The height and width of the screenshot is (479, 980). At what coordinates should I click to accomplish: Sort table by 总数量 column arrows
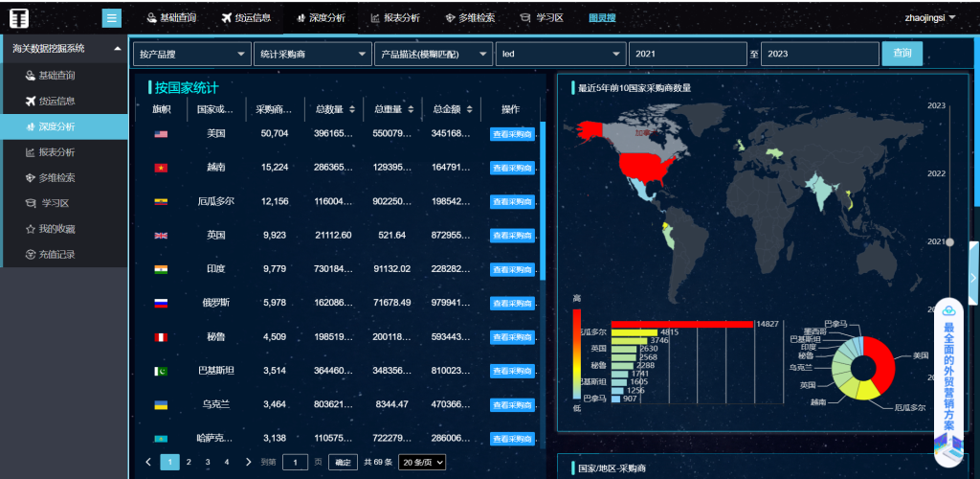click(x=352, y=109)
